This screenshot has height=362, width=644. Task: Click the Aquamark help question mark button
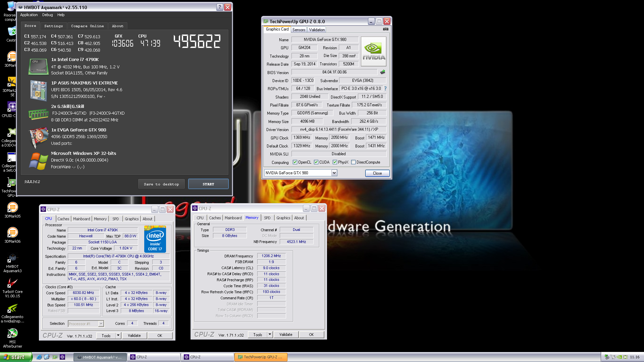[220, 7]
